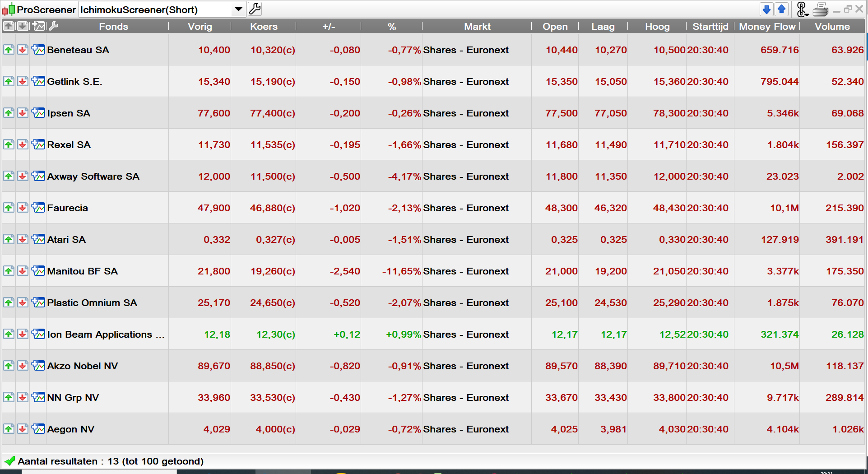Click the 'Aantal resultaten : 13' status text
Screen dimensions: 868x474
coord(68,461)
